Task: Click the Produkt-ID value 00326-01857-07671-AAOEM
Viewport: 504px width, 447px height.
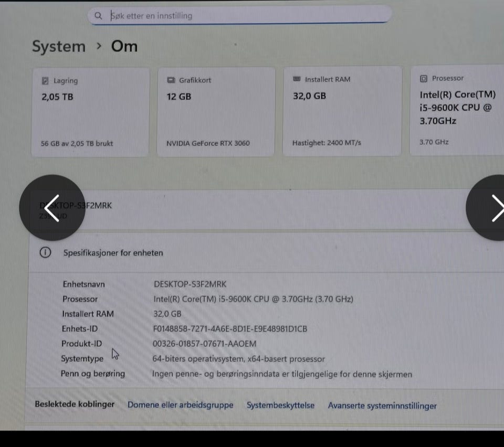Action: coord(204,344)
